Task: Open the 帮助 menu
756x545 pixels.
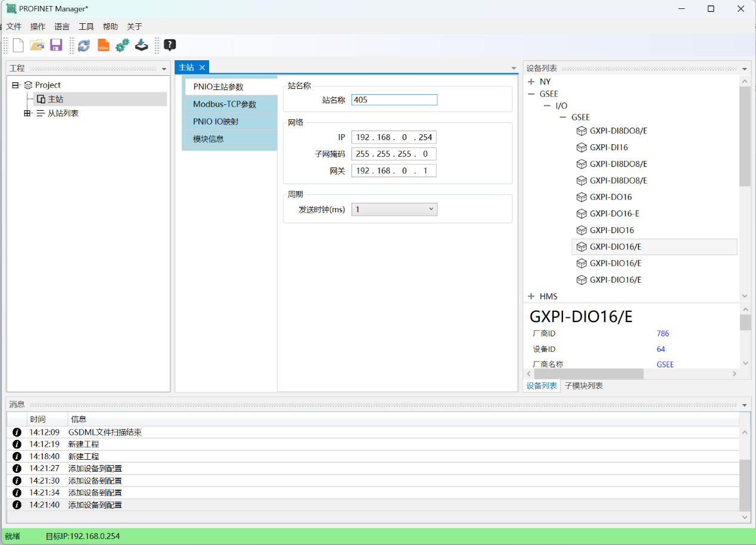Action: [x=110, y=27]
